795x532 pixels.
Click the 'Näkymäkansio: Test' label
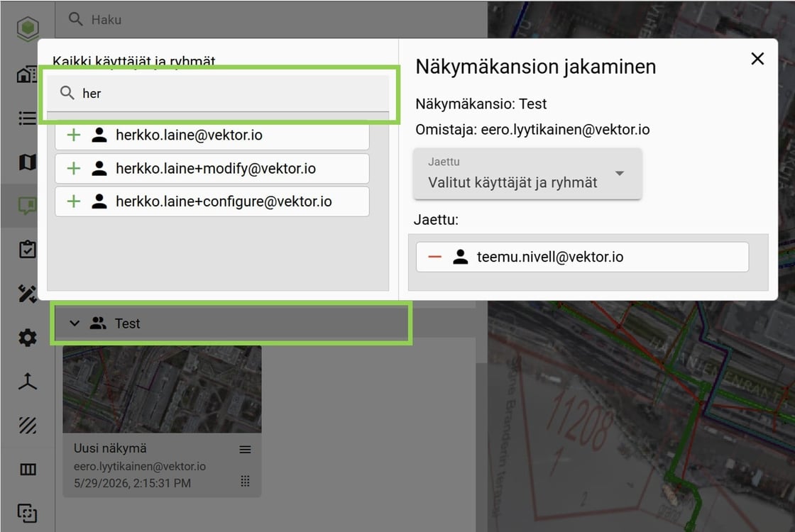(481, 104)
